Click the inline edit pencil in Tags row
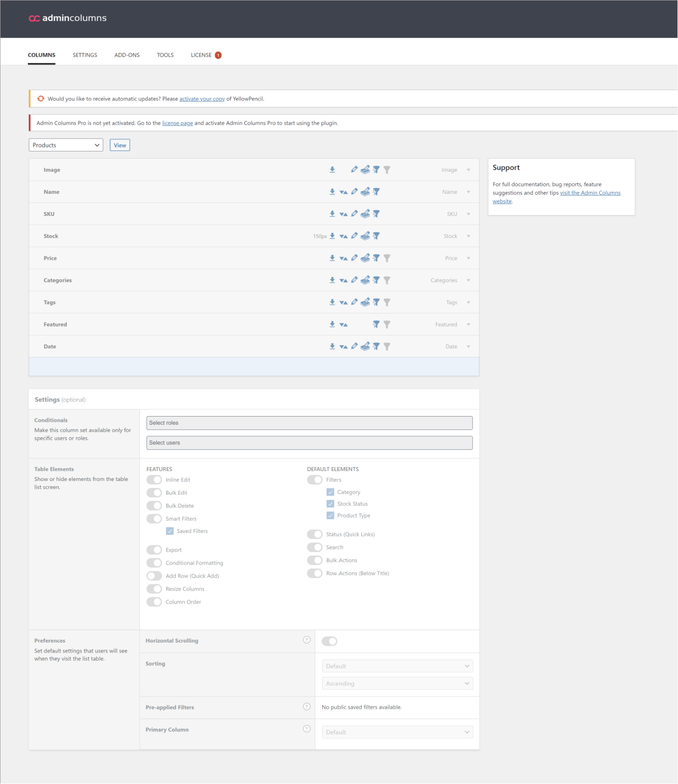678x784 pixels. click(354, 302)
